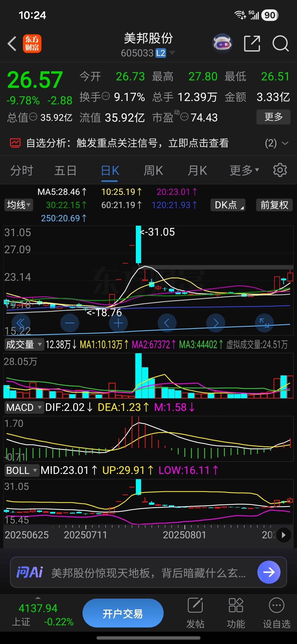Tap the tallest cyan volume bar

tap(138, 375)
